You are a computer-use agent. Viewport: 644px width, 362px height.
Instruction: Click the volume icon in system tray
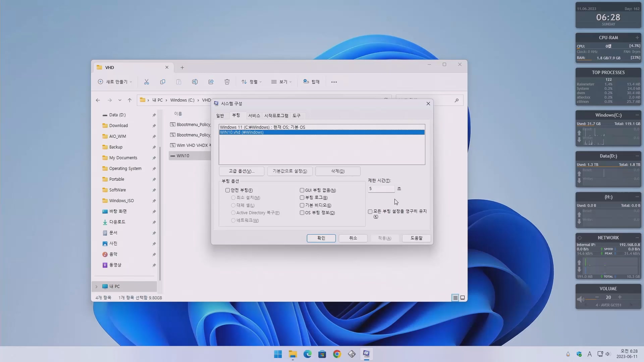(608, 354)
